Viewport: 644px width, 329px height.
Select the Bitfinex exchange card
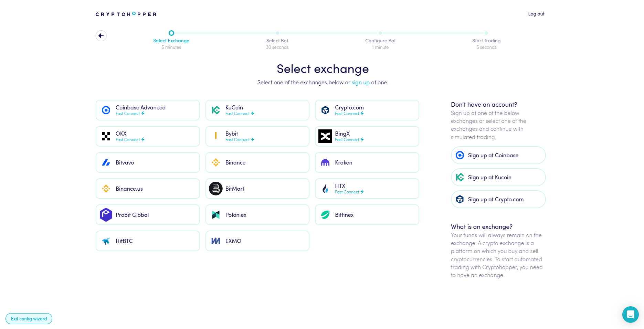367,215
